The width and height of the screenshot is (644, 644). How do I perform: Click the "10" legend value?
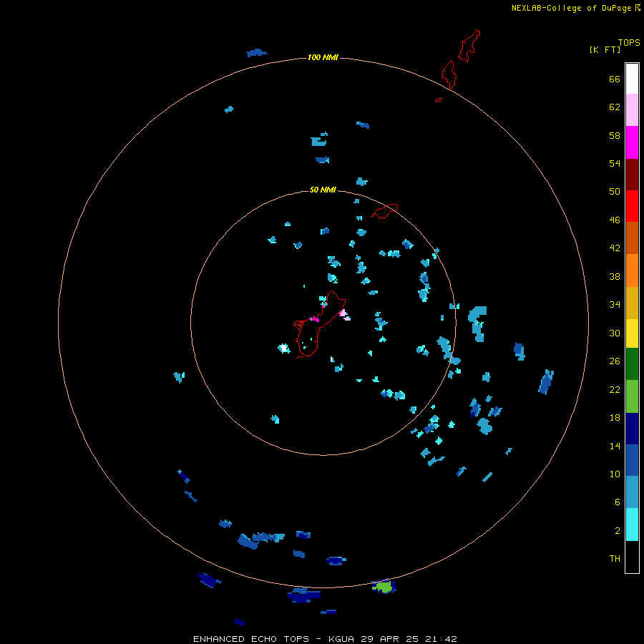point(615,474)
